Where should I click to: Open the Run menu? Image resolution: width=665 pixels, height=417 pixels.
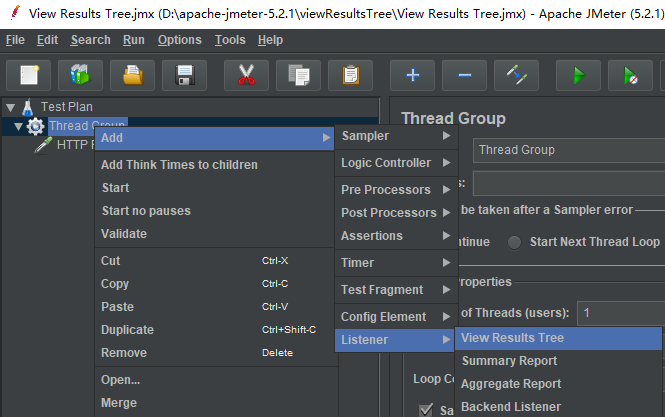[x=134, y=40]
